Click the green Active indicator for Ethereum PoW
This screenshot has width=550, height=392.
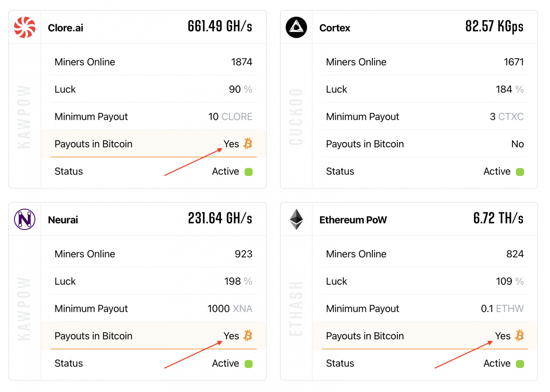click(520, 363)
